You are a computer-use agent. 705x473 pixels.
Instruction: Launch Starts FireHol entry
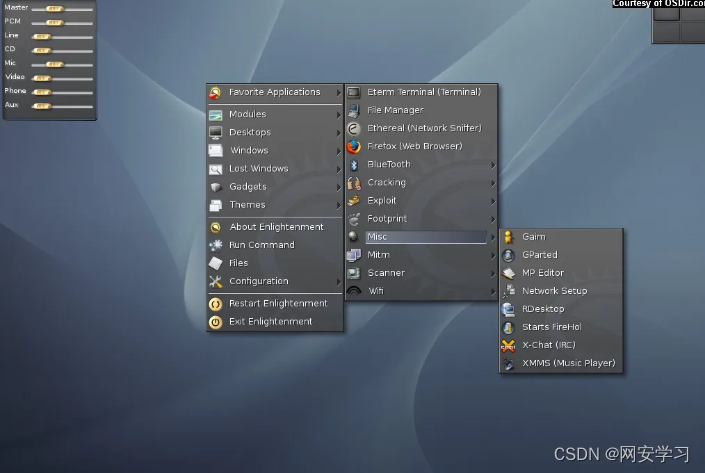(561, 327)
